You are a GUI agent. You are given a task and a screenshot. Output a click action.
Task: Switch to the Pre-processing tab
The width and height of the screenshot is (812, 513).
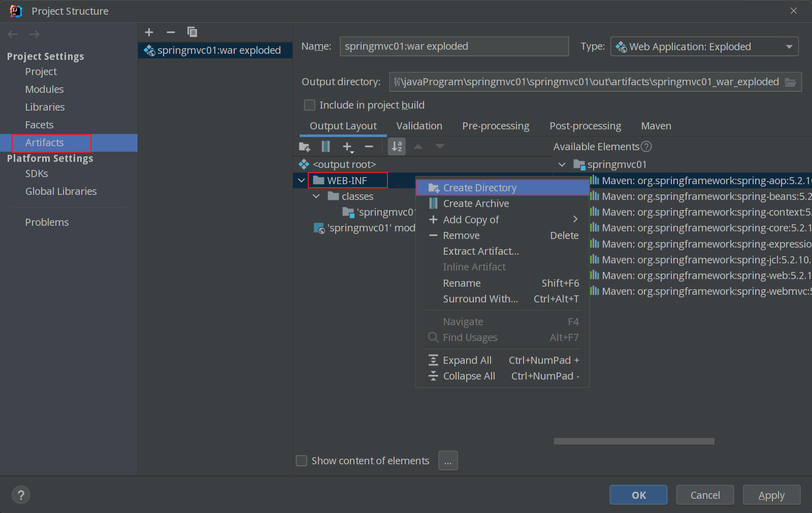(496, 126)
